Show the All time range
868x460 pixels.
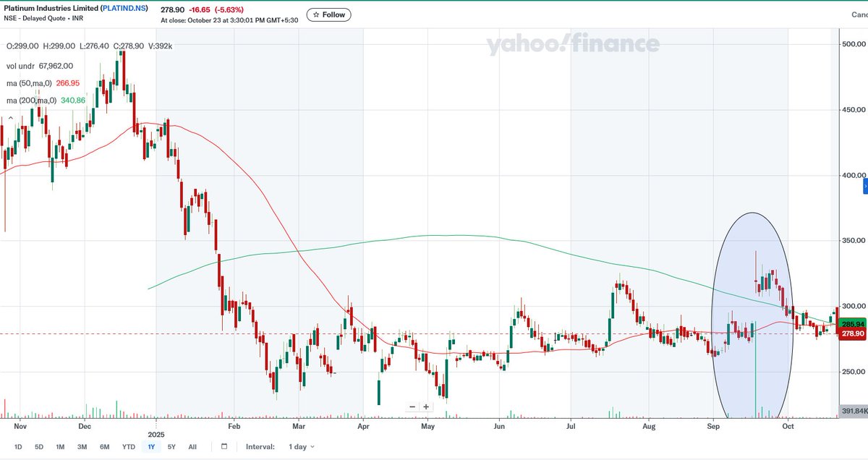coord(192,447)
